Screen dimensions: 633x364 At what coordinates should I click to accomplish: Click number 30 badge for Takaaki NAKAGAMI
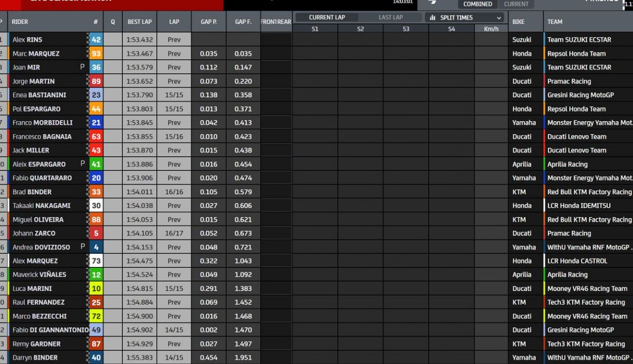[96, 206]
